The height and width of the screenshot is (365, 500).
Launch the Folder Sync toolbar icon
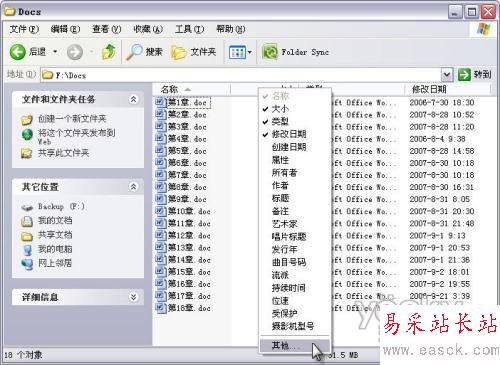[x=270, y=52]
